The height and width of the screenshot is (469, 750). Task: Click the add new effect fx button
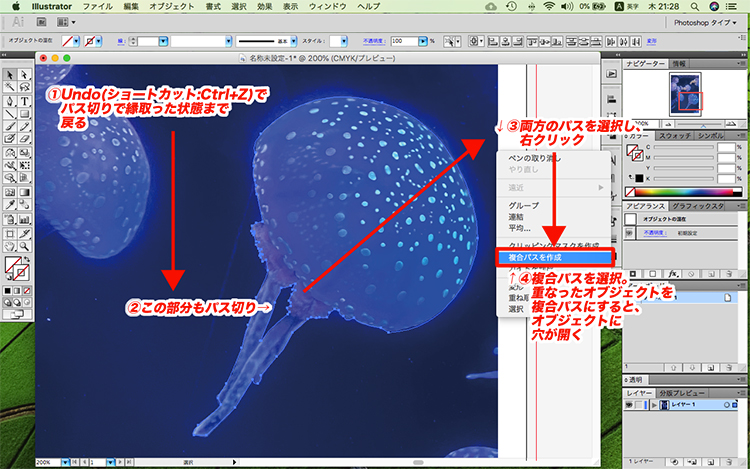click(673, 274)
